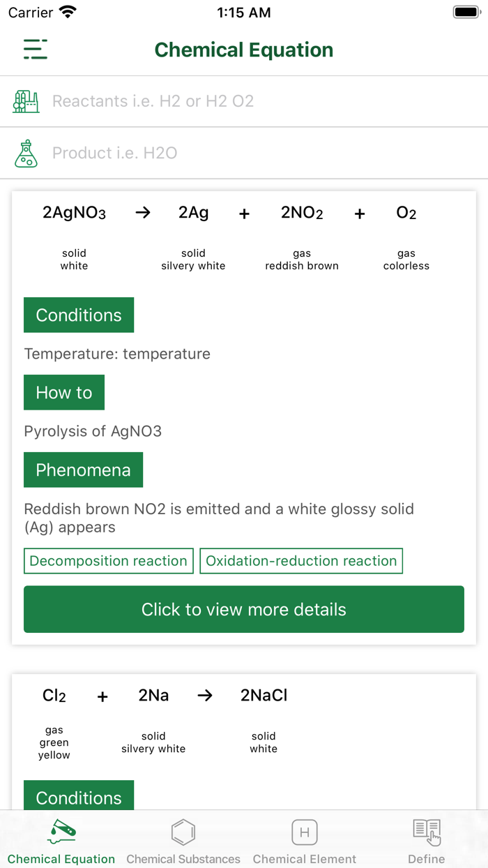Open the hamburger navigation menu
The width and height of the screenshot is (488, 868).
tap(33, 50)
